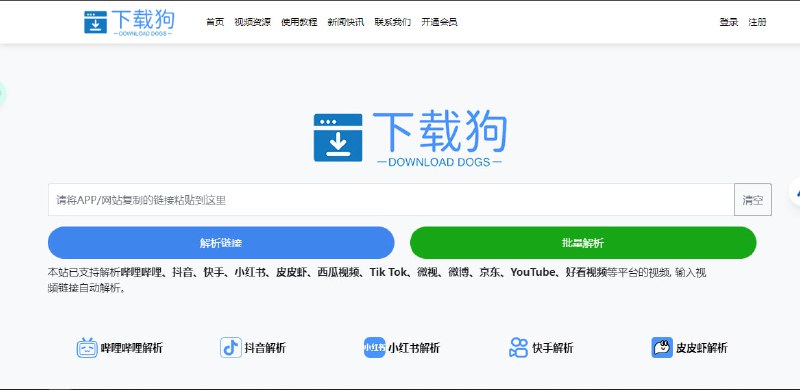Open the 皮皮虾解析 link

tap(702, 348)
